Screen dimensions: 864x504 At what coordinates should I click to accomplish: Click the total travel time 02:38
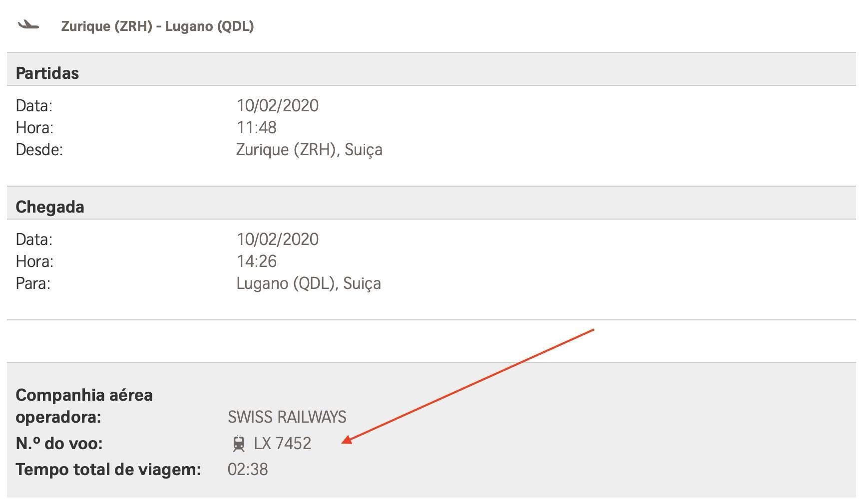tap(248, 469)
